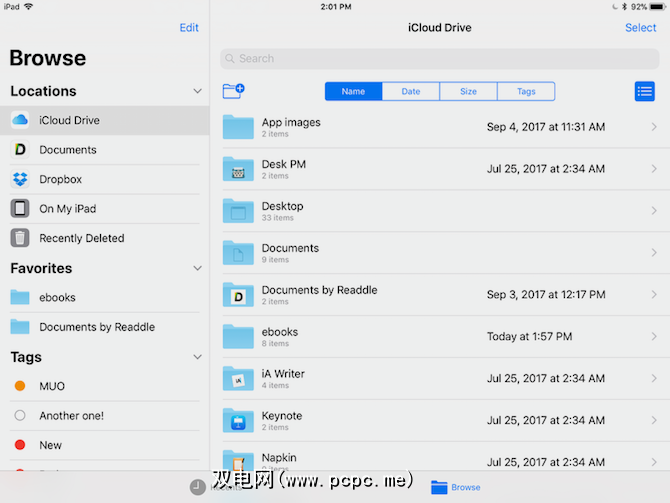
Task: Tap the Wi-Fi status icon
Action: 28,6
